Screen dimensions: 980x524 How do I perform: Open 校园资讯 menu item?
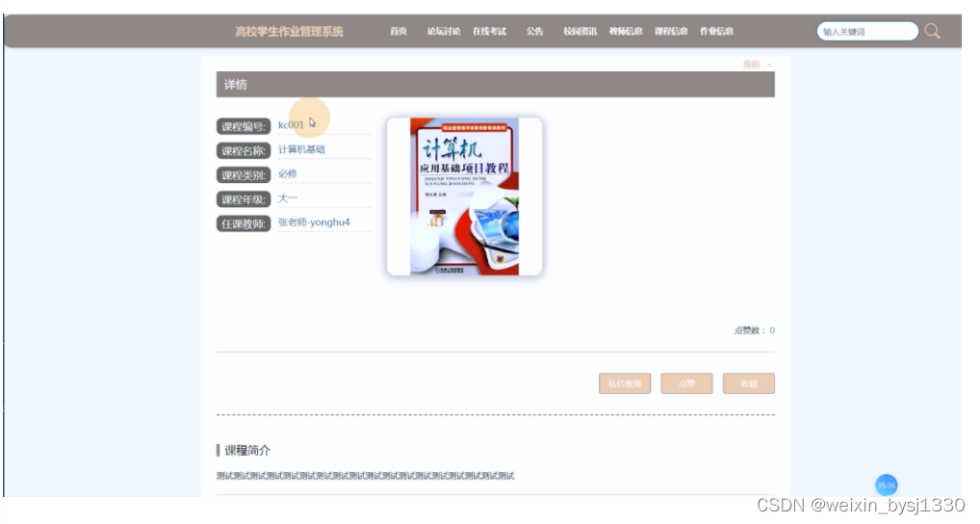[580, 31]
